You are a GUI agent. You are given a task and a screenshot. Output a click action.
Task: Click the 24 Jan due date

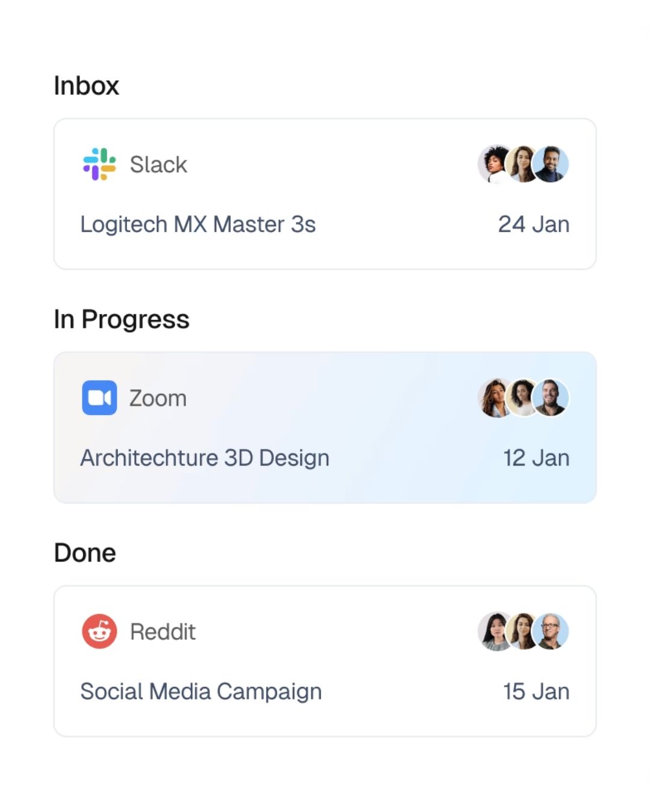(533, 224)
